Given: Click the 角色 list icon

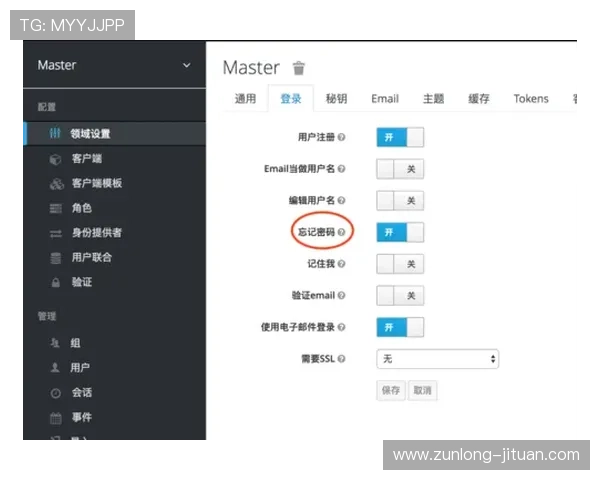Looking at the screenshot, I should tap(56, 209).
